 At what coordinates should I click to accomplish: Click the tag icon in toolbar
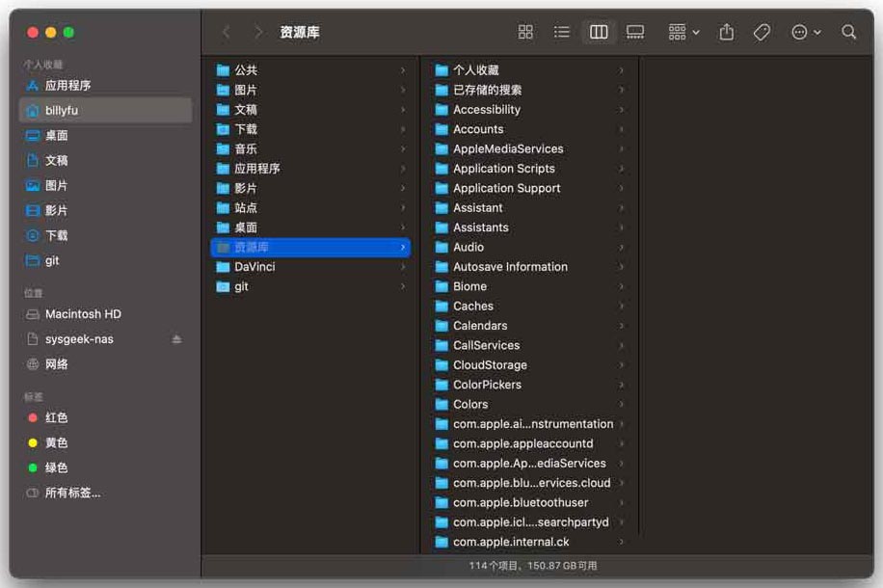(762, 32)
